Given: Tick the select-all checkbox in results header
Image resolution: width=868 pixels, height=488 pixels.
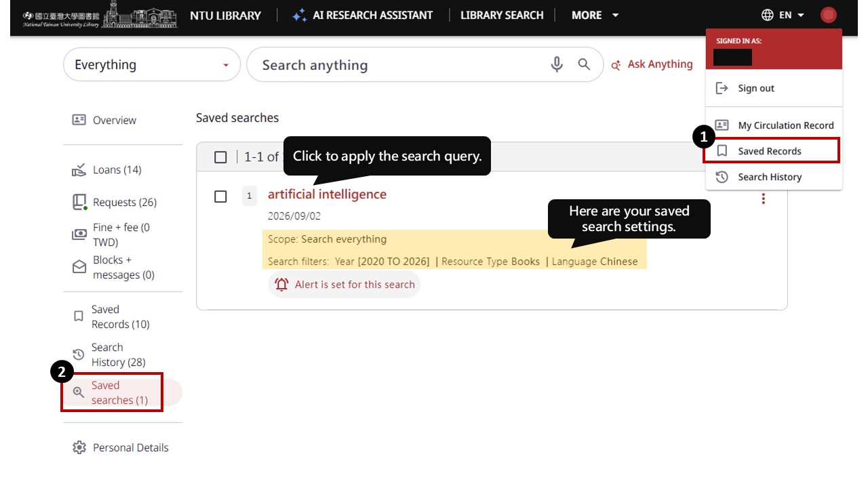Looking at the screenshot, I should coord(220,157).
